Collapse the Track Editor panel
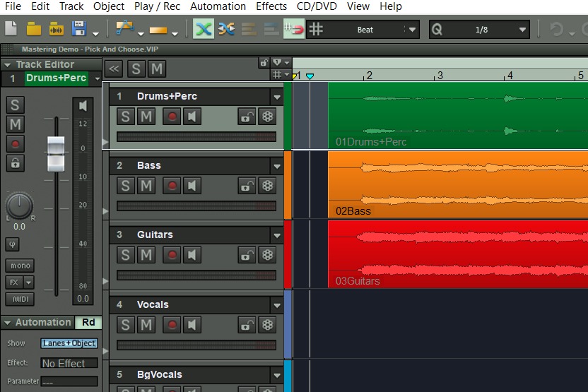The height and width of the screenshot is (392, 588). [x=7, y=65]
